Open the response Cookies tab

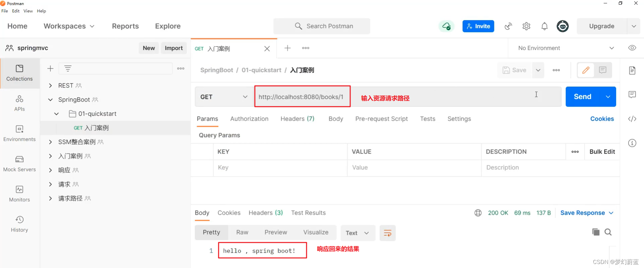point(229,213)
